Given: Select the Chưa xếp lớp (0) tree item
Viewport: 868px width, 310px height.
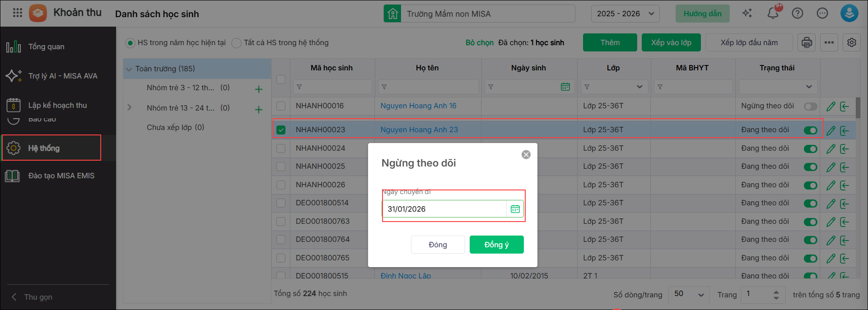Looking at the screenshot, I should click(x=175, y=127).
